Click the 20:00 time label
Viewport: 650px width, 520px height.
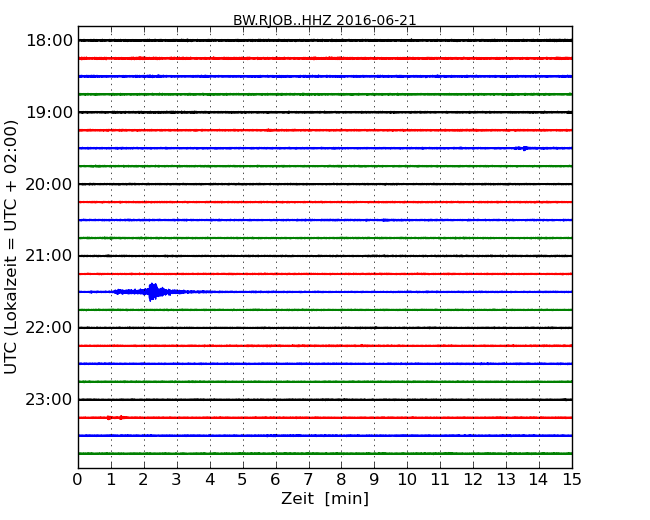click(49, 184)
